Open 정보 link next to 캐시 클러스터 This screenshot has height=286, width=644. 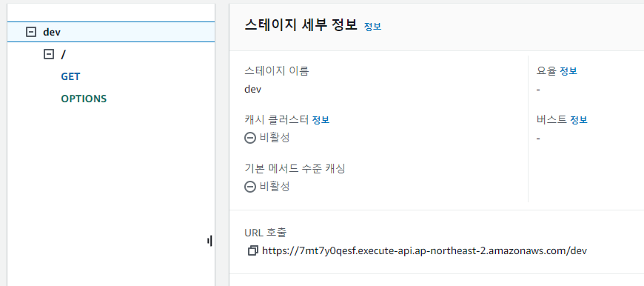point(321,120)
